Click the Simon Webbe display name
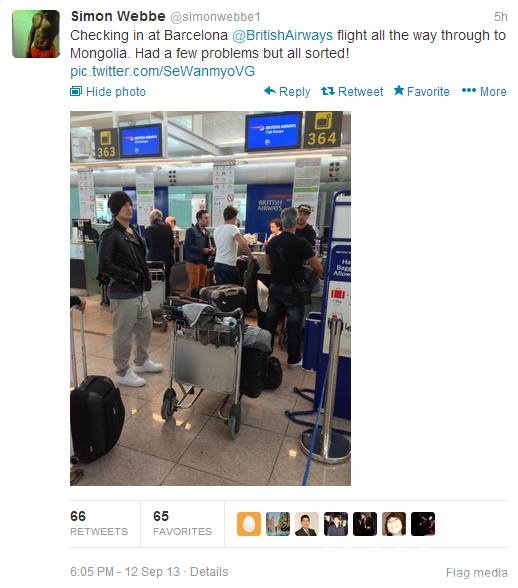518x588 pixels. 118,16
